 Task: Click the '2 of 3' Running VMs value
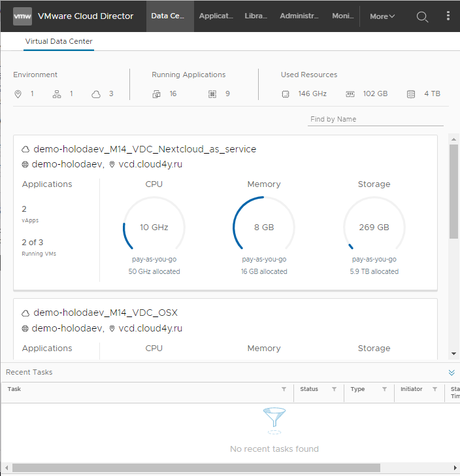(33, 243)
